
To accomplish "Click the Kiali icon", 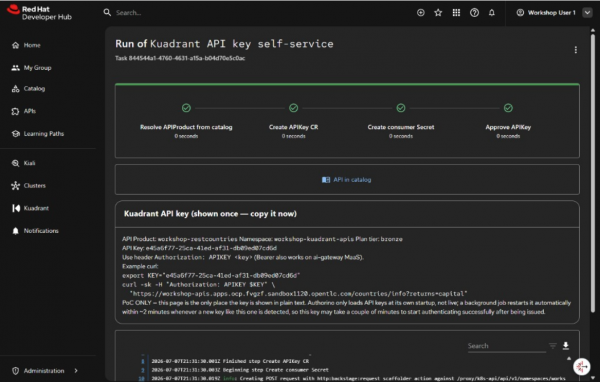I will [x=15, y=163].
